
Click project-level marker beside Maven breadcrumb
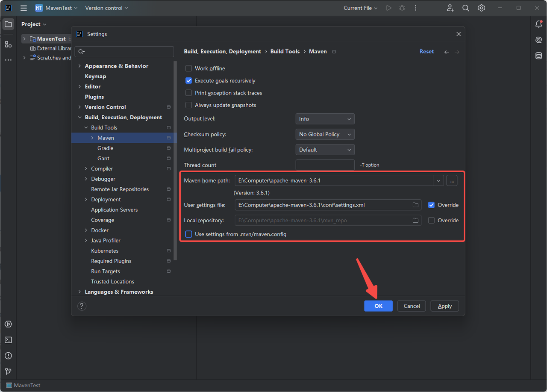click(334, 52)
